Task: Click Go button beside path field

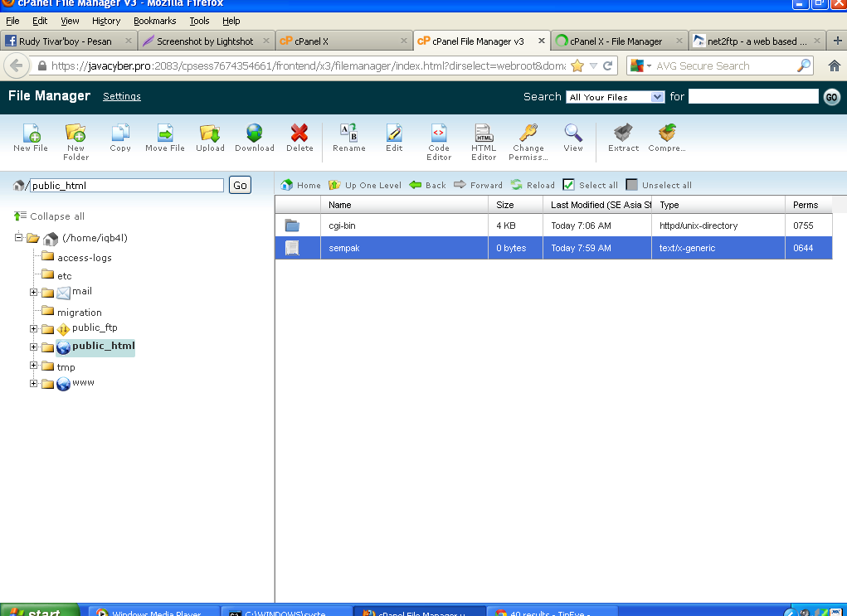Action: coord(240,186)
